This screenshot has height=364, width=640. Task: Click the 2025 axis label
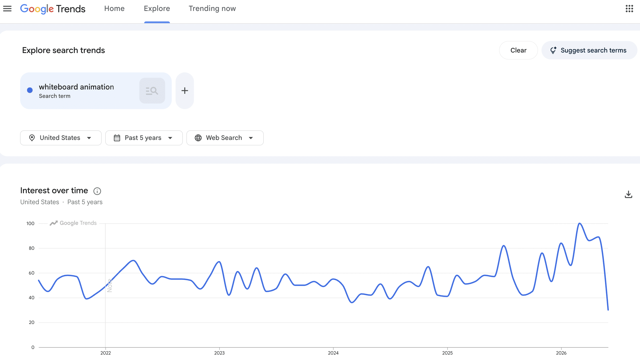447,353
